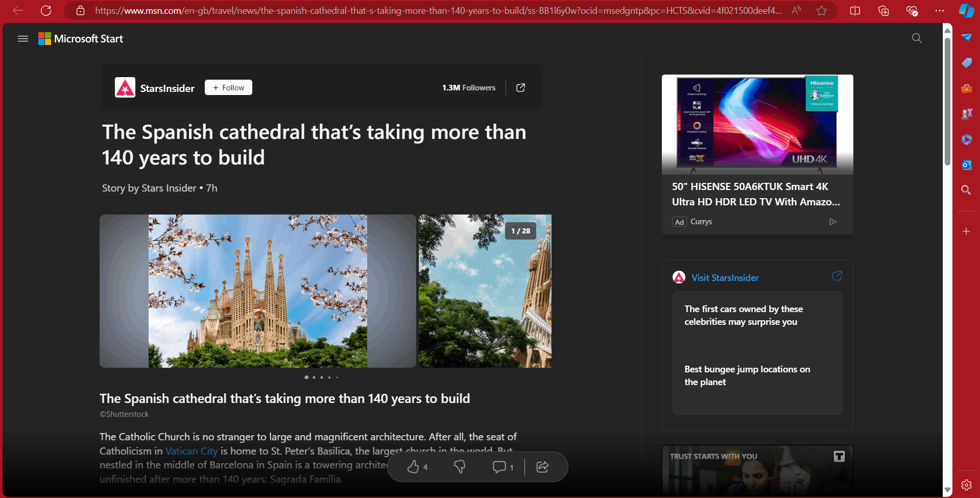Open sidebar settings gear icon
Screen dimensions: 980x498
[x=966, y=485]
